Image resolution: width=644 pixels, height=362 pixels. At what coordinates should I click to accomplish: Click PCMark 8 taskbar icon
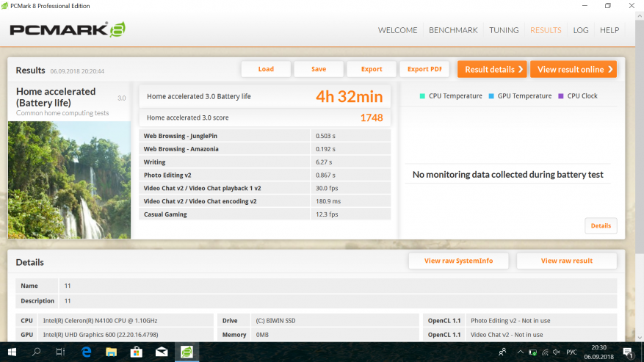point(187,352)
